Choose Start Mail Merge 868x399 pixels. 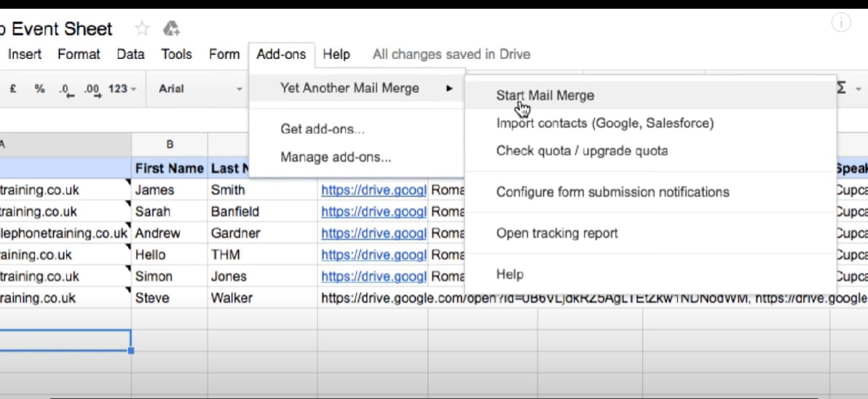650,95
